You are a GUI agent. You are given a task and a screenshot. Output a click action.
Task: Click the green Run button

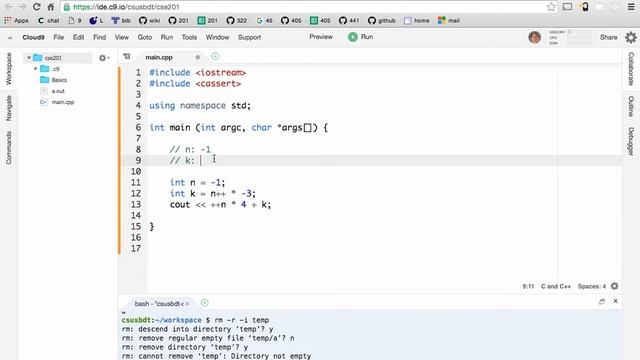pyautogui.click(x=360, y=37)
